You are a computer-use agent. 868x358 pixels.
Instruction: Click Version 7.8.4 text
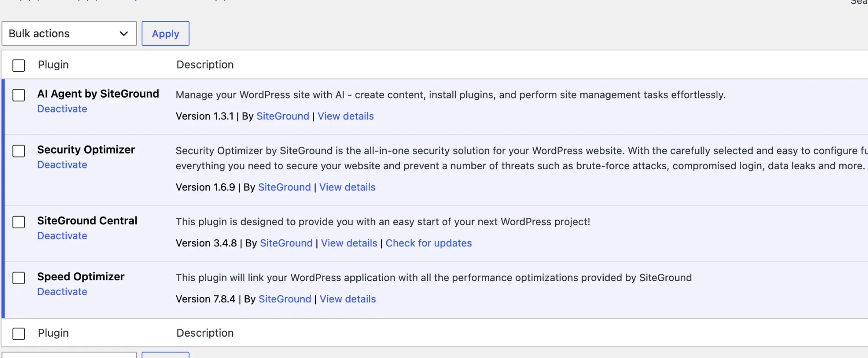click(205, 299)
